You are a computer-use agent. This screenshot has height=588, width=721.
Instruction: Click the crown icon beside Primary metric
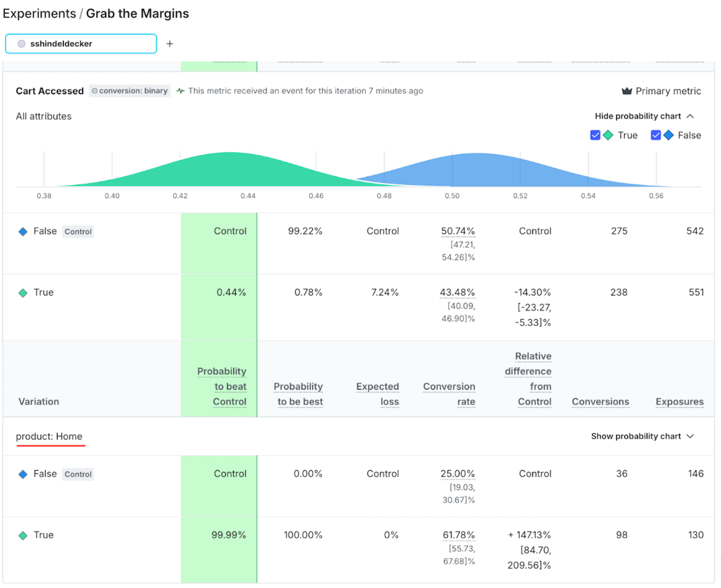(627, 91)
